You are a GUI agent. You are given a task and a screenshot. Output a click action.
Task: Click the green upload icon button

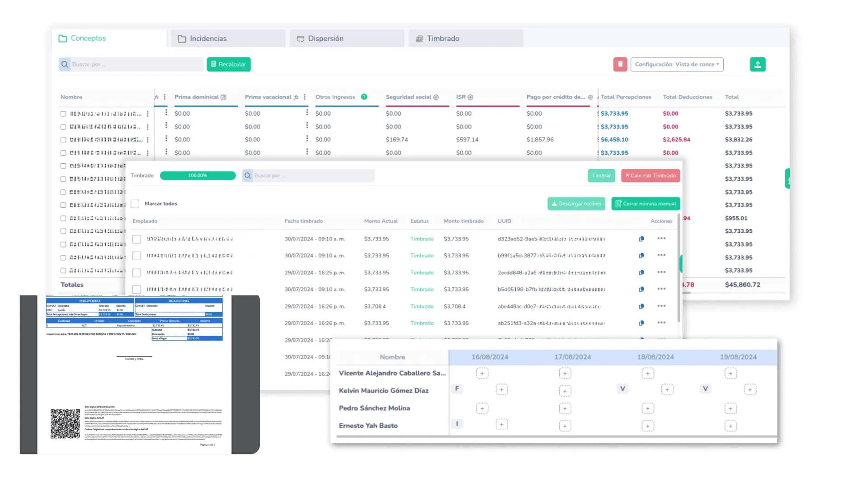point(757,64)
